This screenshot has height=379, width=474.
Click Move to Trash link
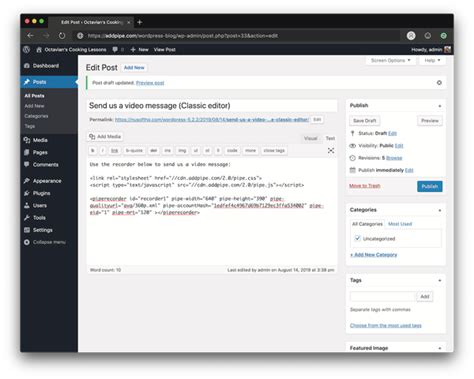pos(365,186)
